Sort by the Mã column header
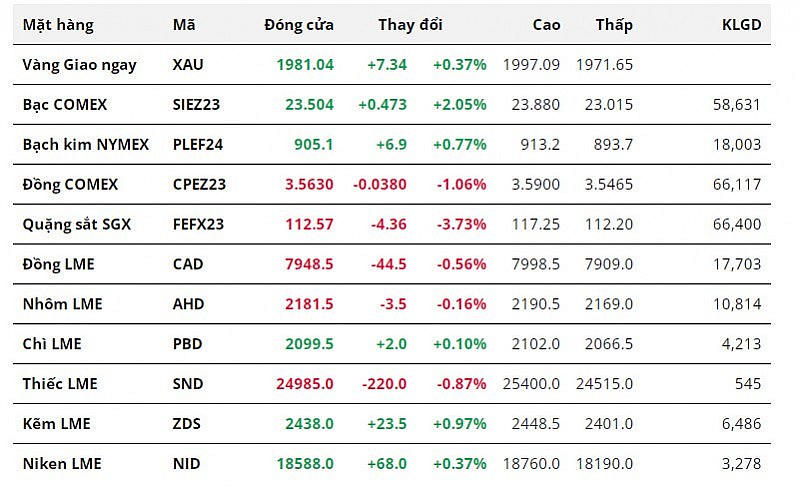This screenshot has width=800, height=488. [x=184, y=25]
